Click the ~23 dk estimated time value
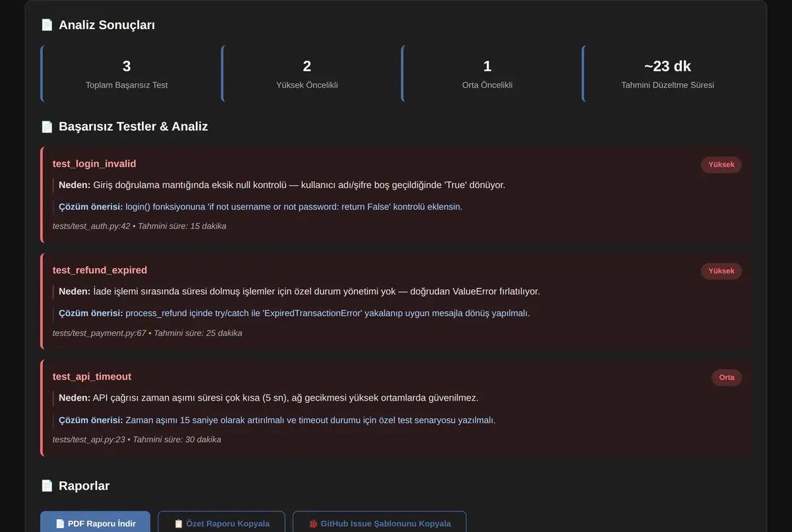 (668, 66)
